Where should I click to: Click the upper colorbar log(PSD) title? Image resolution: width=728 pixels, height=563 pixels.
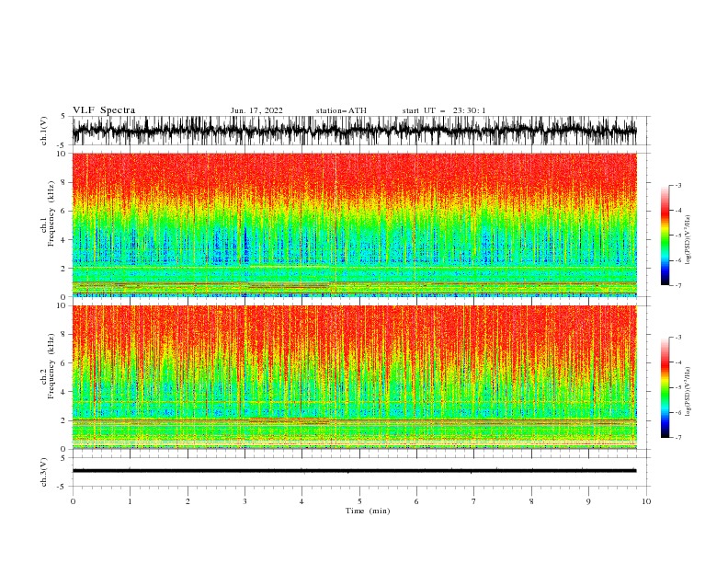(x=688, y=240)
